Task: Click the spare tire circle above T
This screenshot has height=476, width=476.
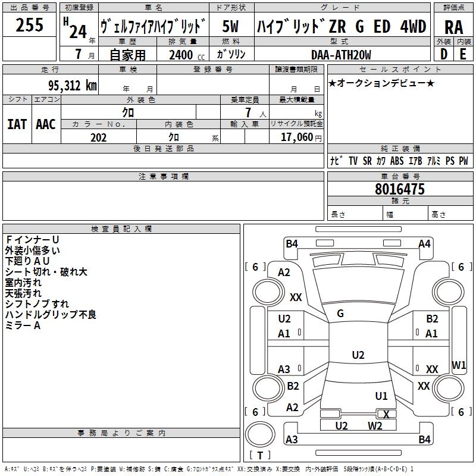Action: (260, 434)
